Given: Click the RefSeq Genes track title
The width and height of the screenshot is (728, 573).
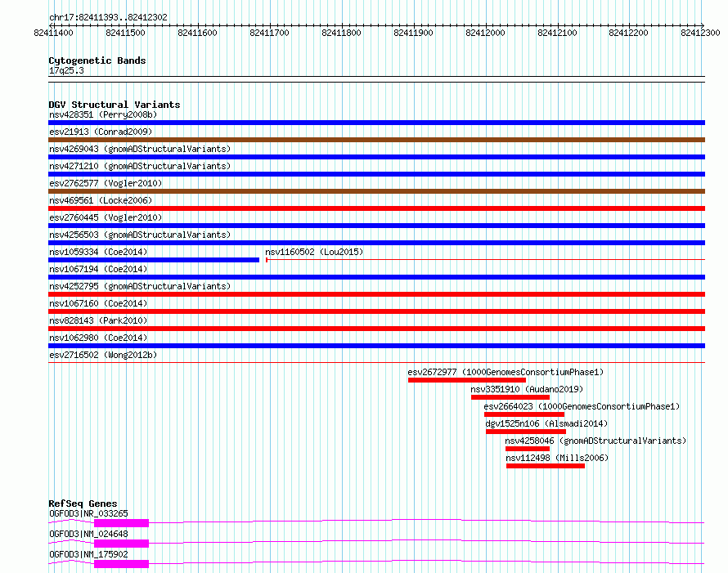Looking at the screenshot, I should (x=83, y=504).
